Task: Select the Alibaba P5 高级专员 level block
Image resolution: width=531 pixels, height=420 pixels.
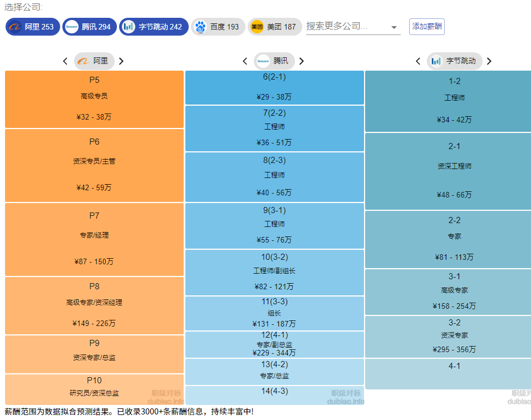Action: tap(94, 99)
